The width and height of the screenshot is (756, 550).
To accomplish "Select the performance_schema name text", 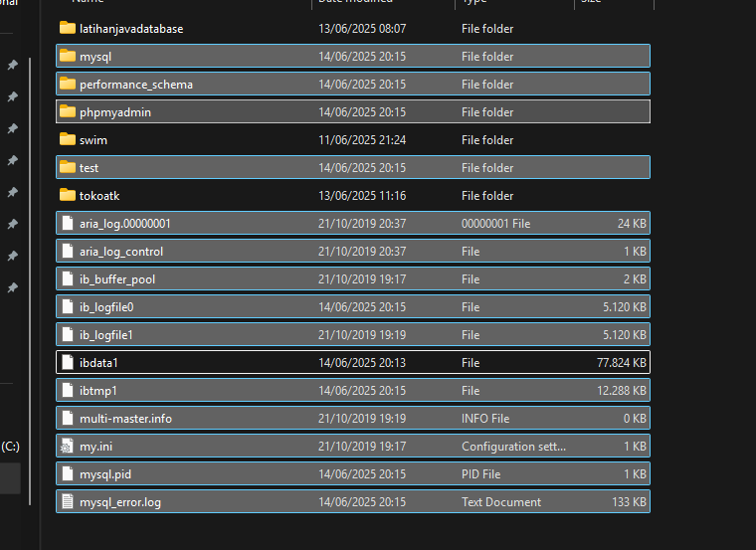I will point(136,85).
